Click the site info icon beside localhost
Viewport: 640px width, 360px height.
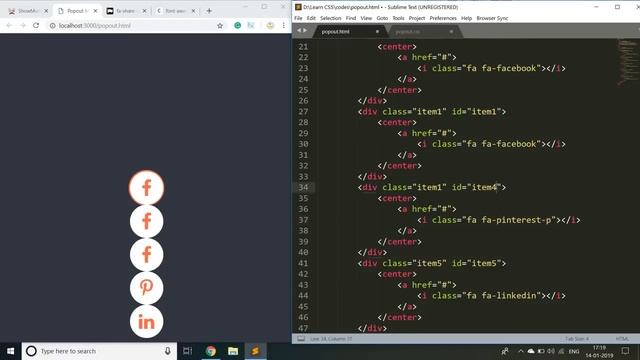coord(52,25)
